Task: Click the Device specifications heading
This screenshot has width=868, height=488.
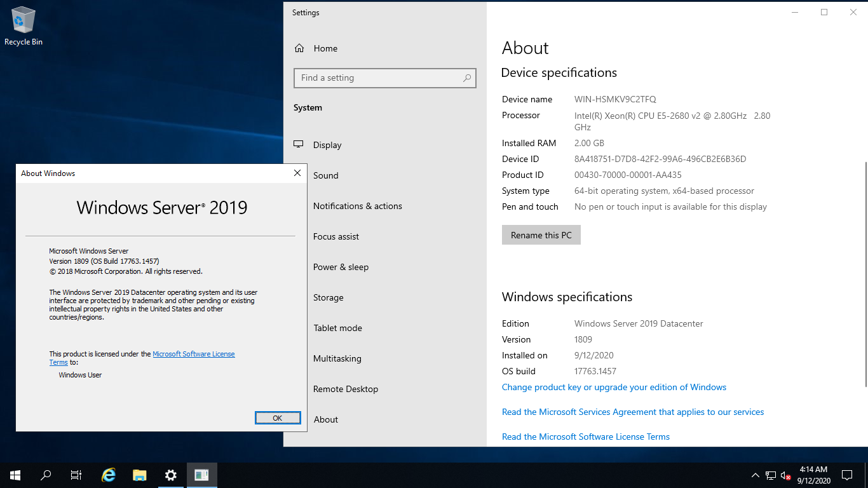Action: (559, 72)
